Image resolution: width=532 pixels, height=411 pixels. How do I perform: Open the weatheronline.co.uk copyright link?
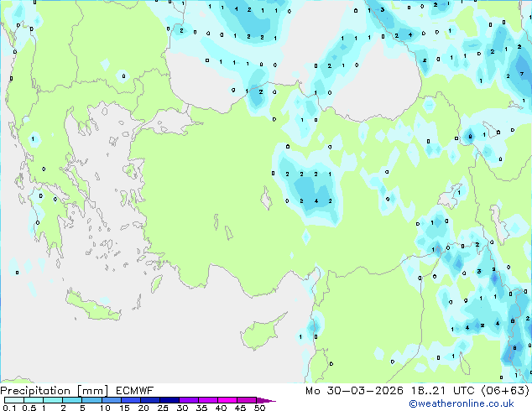coord(462,403)
